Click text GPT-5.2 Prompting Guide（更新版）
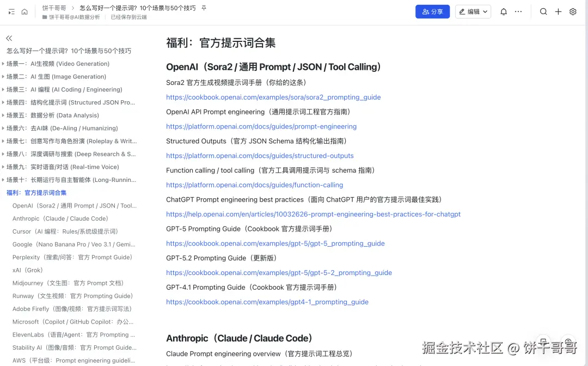 click(222, 258)
